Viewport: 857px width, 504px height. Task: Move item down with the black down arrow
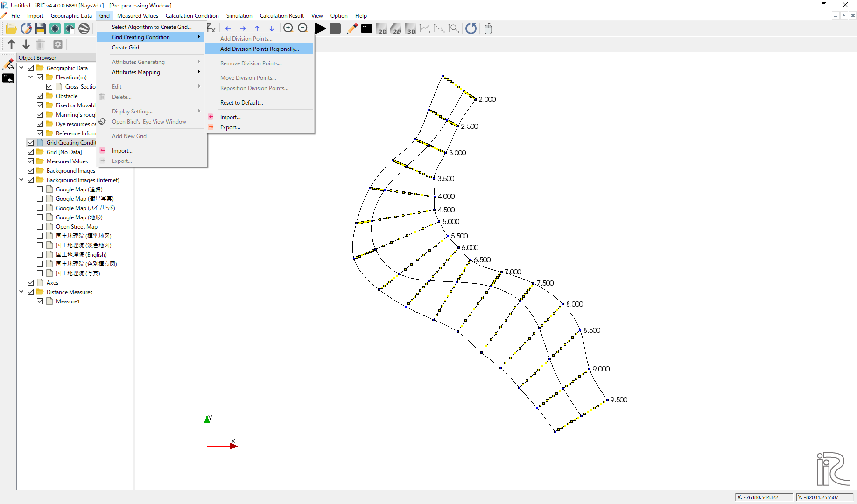click(26, 44)
